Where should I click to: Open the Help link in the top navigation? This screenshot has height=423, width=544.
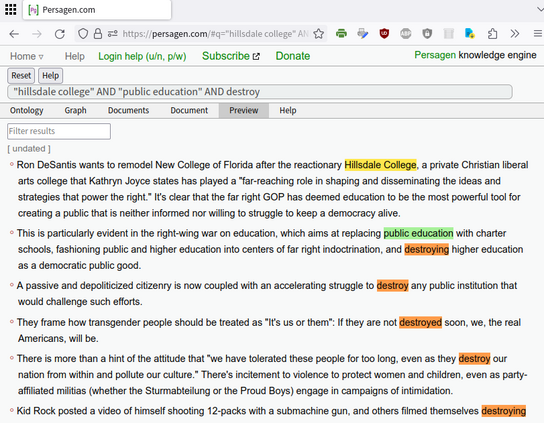pos(75,56)
